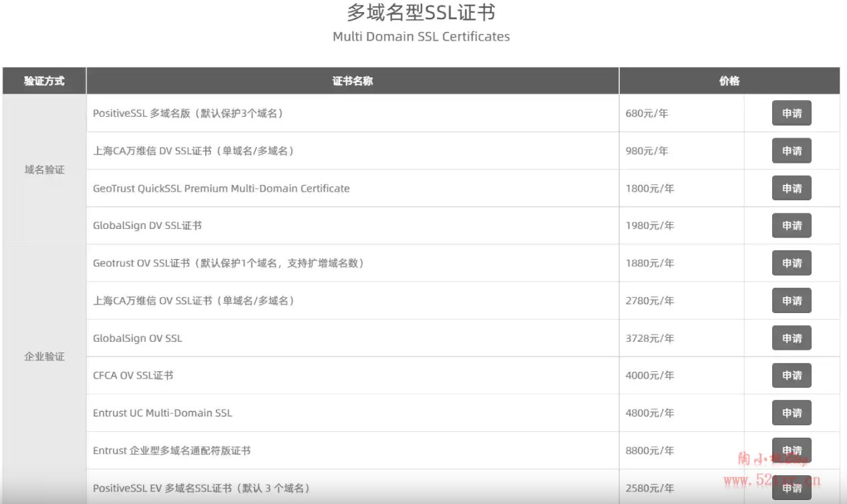The image size is (847, 504).
Task: Click Entrust UC Multi-Domain SSL name
Action: (162, 413)
